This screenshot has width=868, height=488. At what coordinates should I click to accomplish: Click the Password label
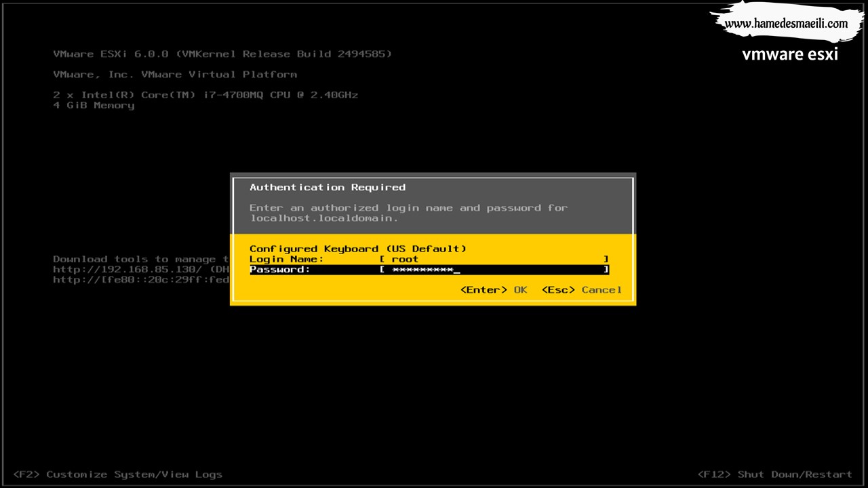pyautogui.click(x=280, y=270)
